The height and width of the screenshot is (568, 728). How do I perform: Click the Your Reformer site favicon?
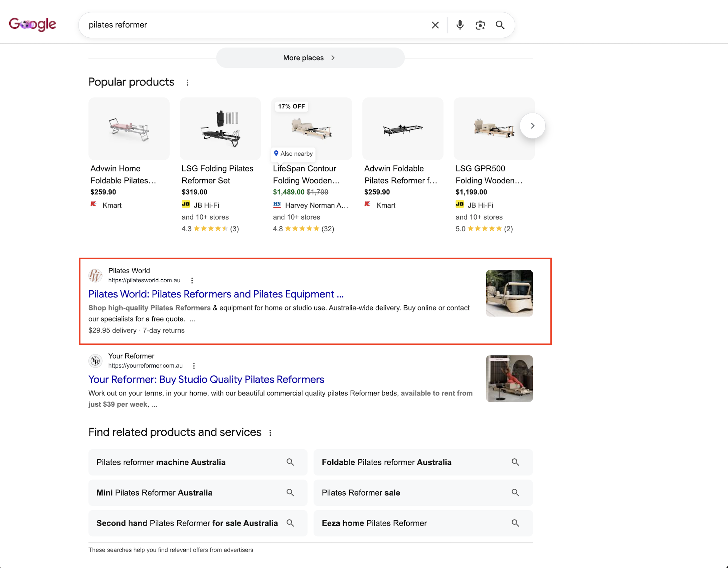coord(95,361)
